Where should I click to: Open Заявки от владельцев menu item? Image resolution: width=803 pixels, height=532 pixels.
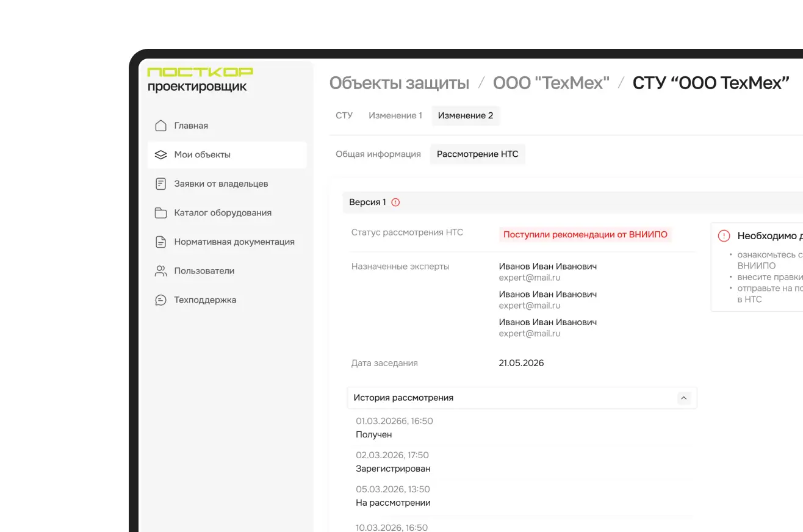tap(227, 184)
